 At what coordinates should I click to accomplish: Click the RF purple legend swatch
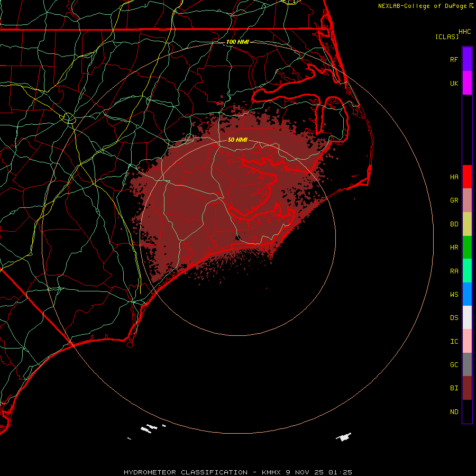[467, 59]
